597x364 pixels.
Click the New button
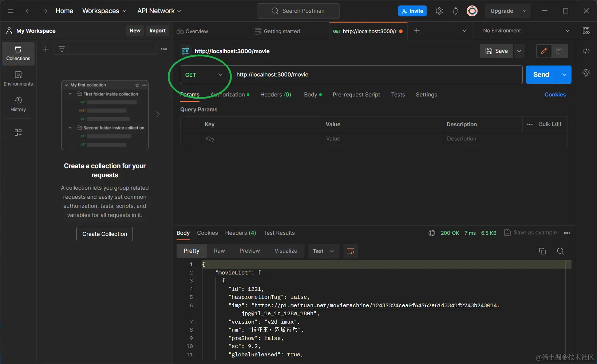point(135,31)
